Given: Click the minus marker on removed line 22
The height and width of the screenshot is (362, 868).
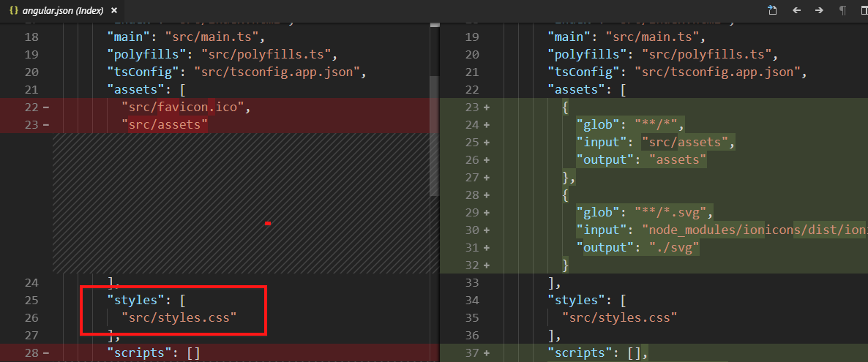Looking at the screenshot, I should (46, 108).
